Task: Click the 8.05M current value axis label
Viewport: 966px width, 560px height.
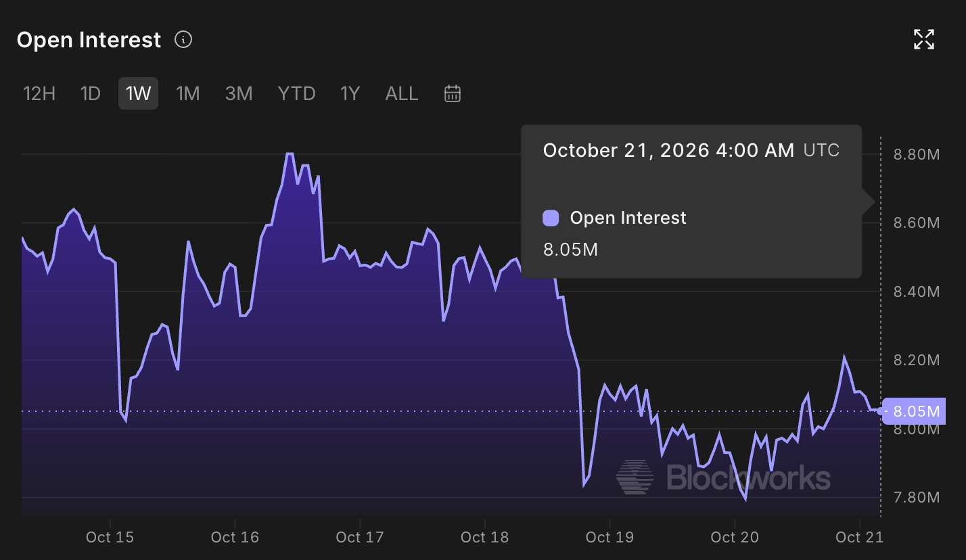Action: click(915, 411)
